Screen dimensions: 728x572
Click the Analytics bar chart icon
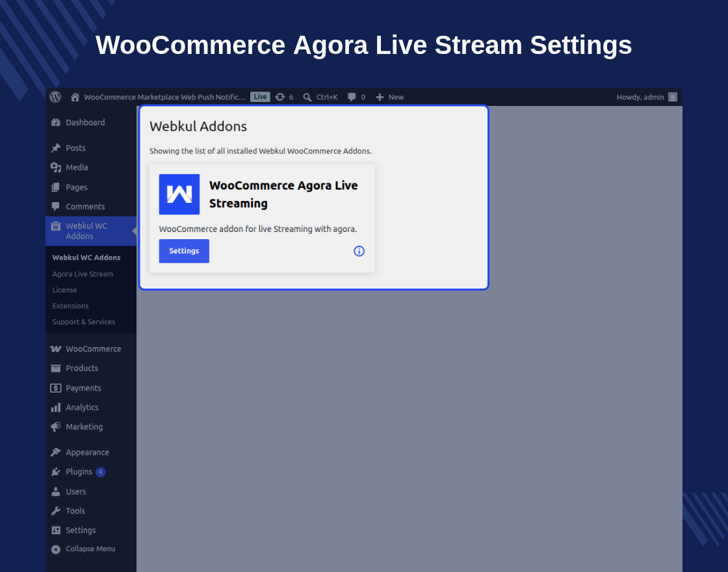tap(56, 408)
